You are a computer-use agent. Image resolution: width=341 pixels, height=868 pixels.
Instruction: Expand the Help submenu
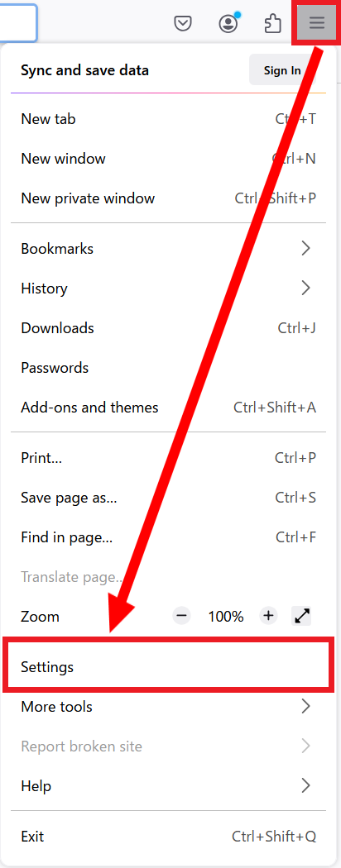pyautogui.click(x=168, y=786)
